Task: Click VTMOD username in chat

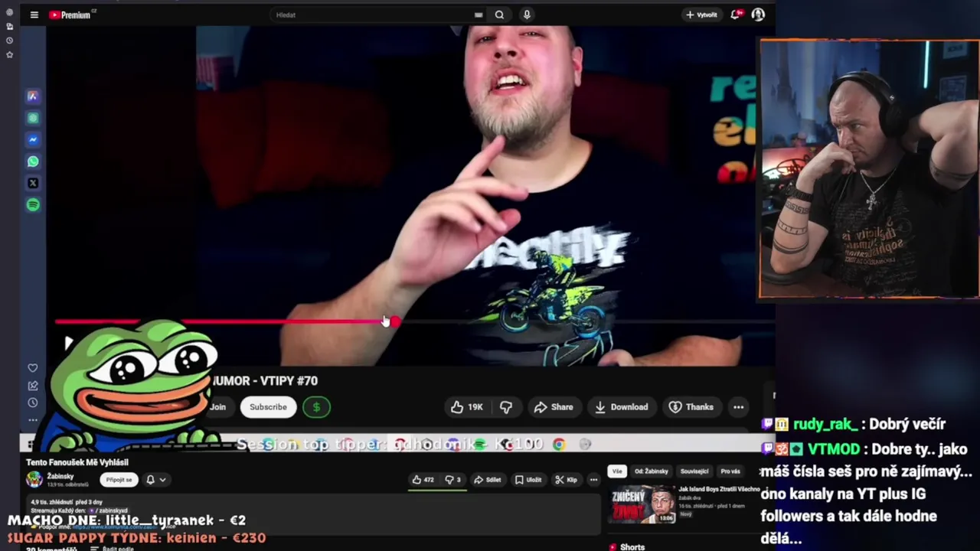Action: point(834,449)
